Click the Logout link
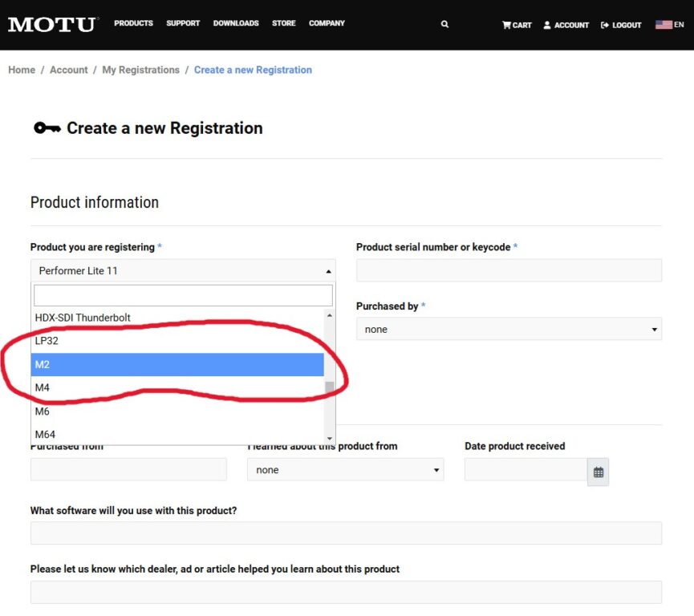The image size is (694, 616). point(621,25)
